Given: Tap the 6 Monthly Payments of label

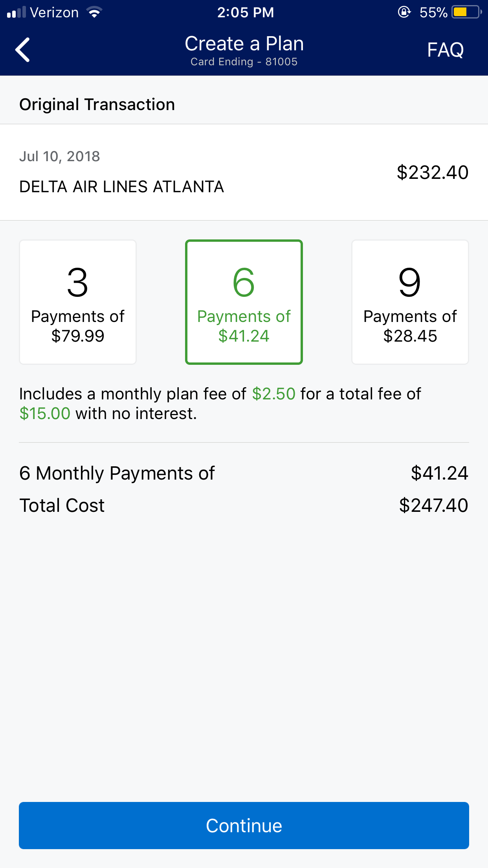Looking at the screenshot, I should pos(117,473).
